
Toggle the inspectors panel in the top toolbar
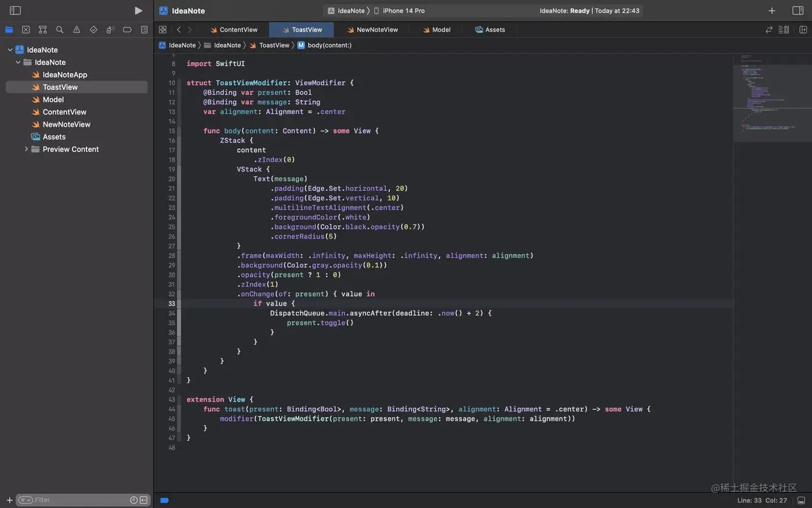click(x=797, y=10)
